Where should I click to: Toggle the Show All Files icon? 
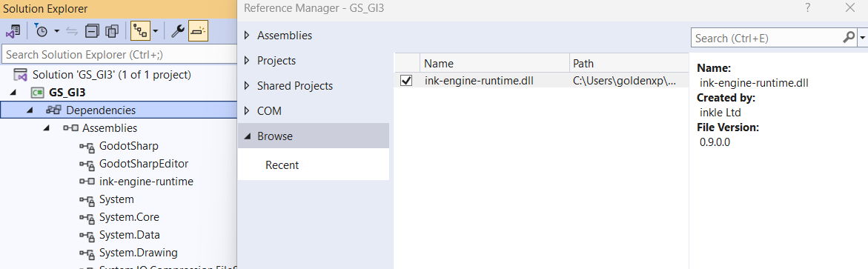click(x=113, y=32)
